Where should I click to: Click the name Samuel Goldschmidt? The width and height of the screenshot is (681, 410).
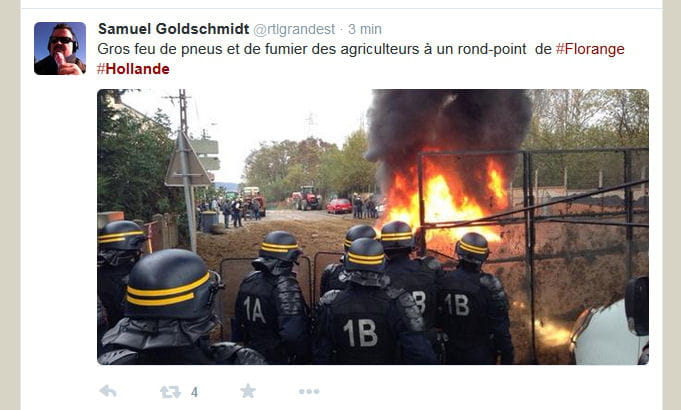point(173,29)
